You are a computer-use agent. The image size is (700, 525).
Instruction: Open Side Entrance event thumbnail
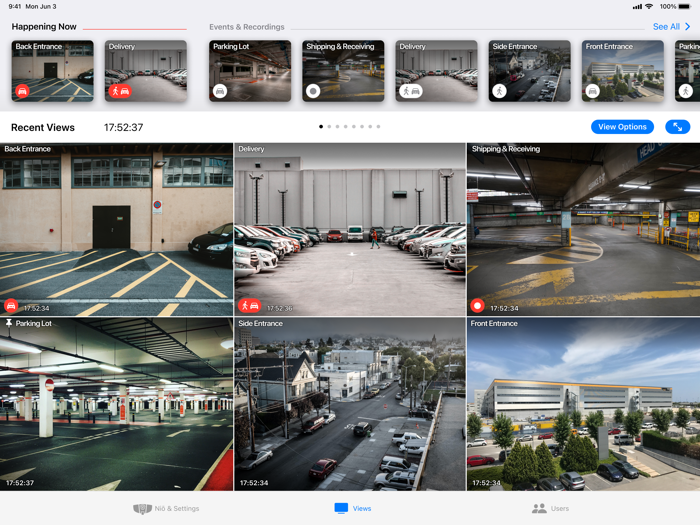click(529, 71)
